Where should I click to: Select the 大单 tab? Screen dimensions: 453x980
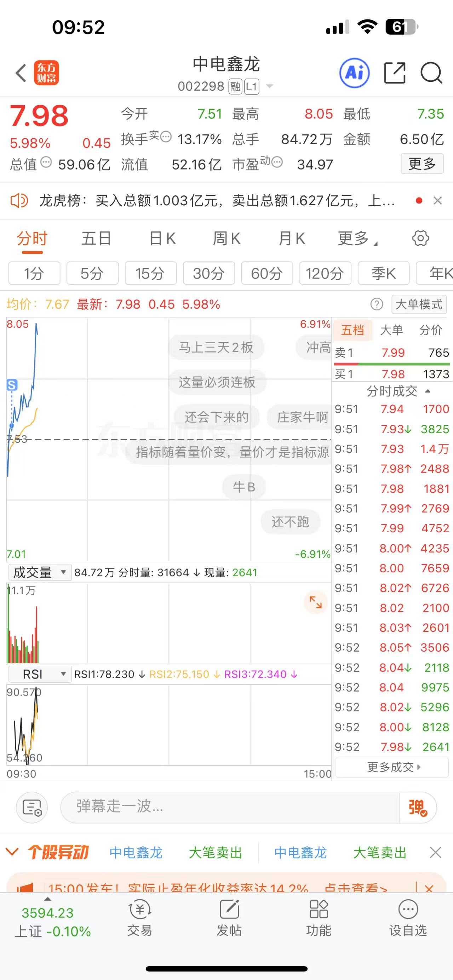point(392,330)
